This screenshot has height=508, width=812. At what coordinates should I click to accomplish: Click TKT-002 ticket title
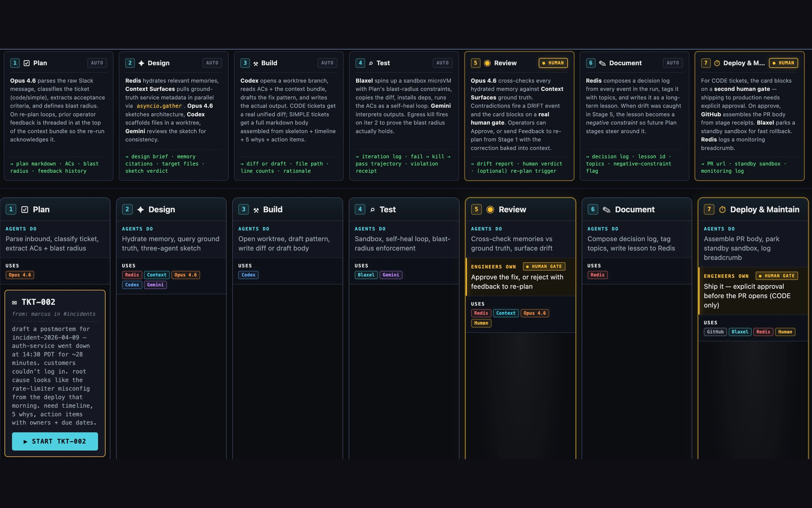point(38,302)
